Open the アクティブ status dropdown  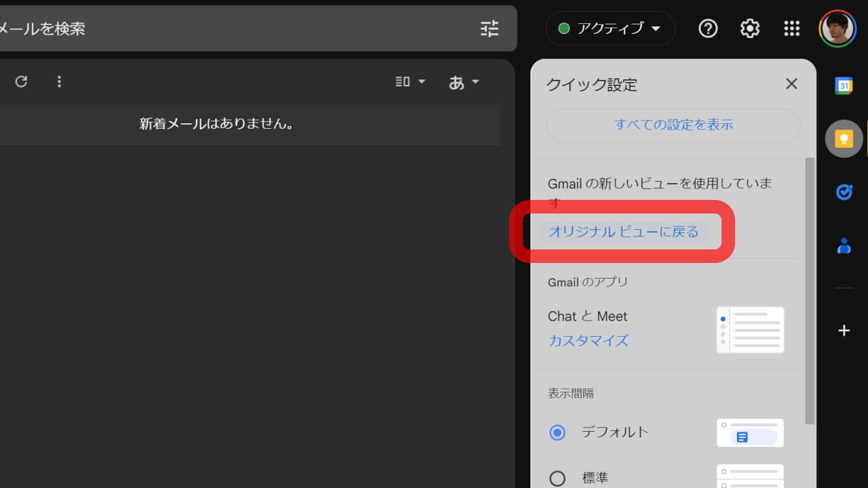[610, 28]
